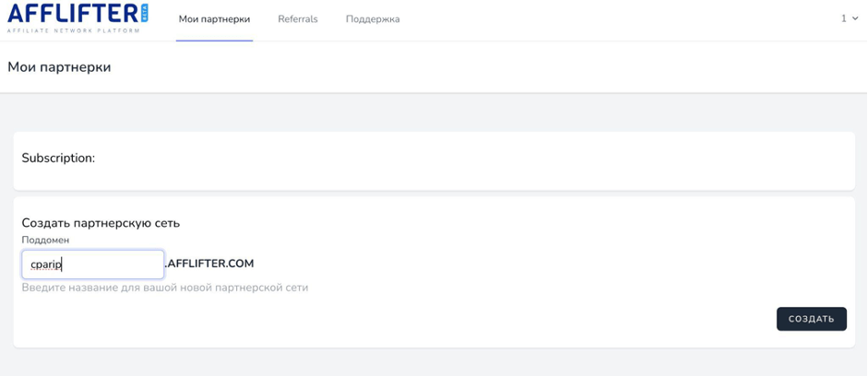Switch to the Referrals tab
Viewport: 868px width, 376px height.
tap(298, 19)
